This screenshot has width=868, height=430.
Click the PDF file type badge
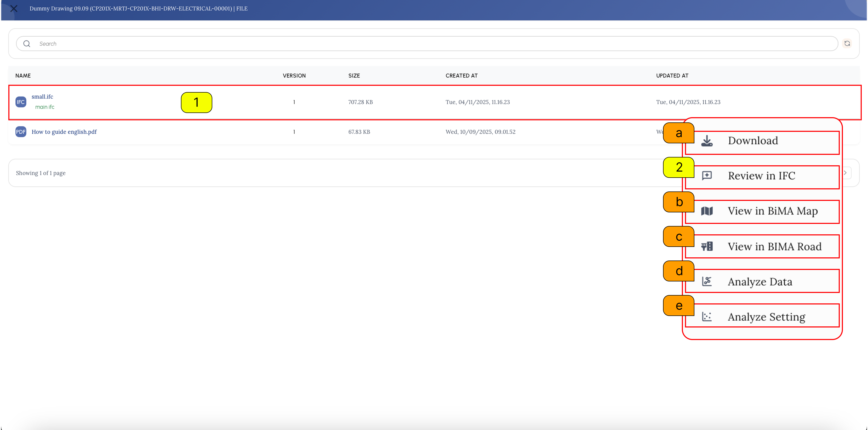click(21, 132)
